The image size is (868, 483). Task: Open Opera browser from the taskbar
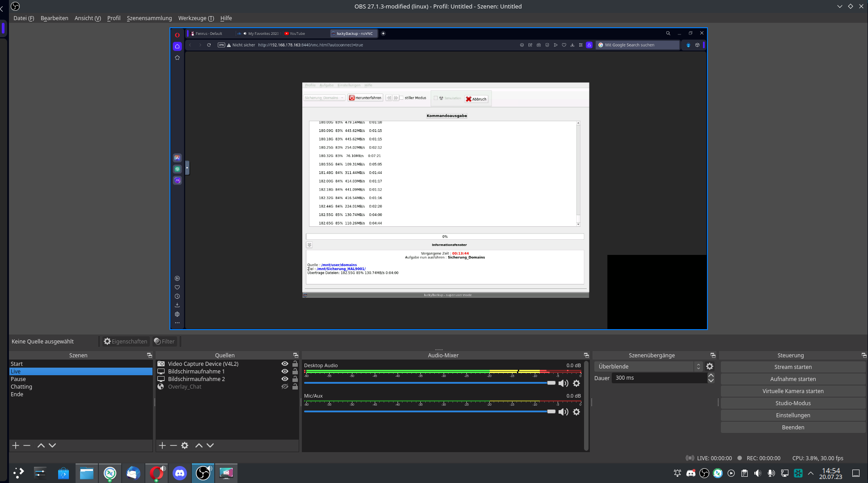(x=157, y=473)
